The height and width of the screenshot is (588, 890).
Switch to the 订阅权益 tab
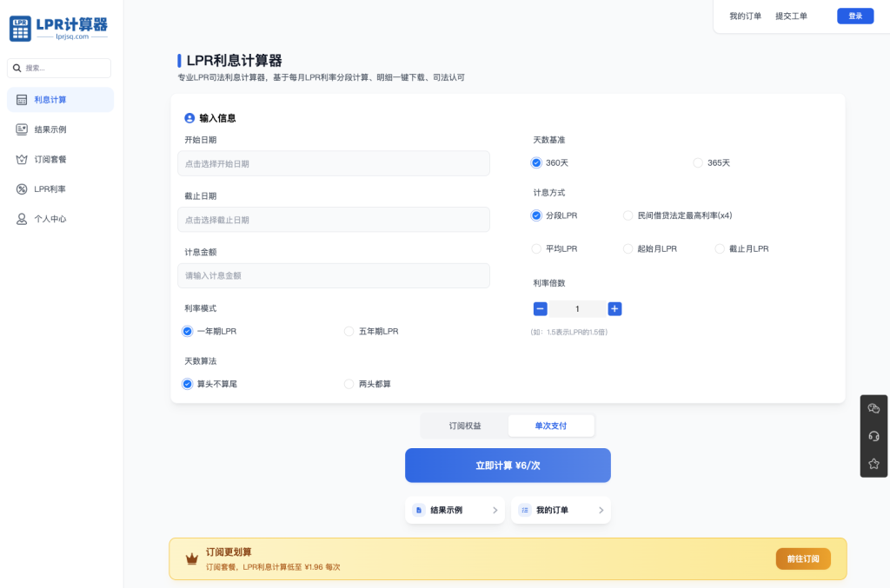pyautogui.click(x=465, y=426)
